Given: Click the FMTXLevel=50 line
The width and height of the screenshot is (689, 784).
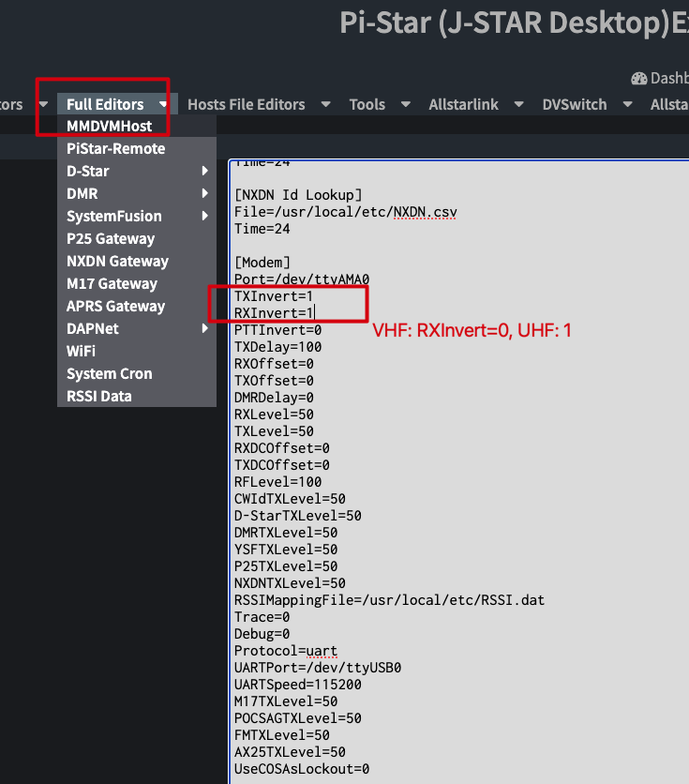Looking at the screenshot, I should click(x=282, y=735).
